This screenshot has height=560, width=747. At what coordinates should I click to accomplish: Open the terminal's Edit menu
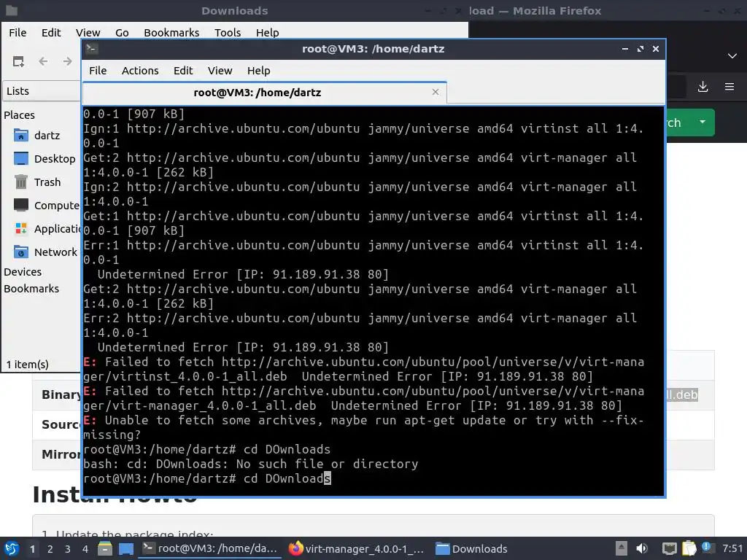tap(183, 71)
